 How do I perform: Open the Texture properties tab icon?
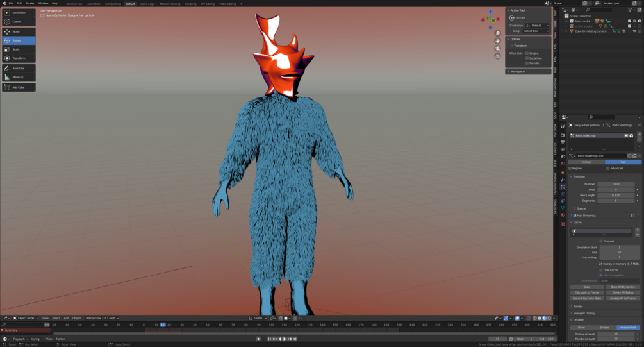coord(563,224)
